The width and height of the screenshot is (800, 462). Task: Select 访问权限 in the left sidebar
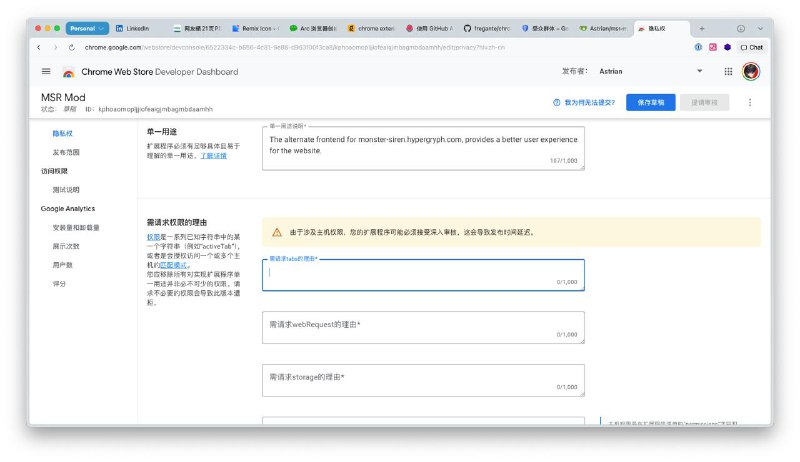[x=54, y=171]
